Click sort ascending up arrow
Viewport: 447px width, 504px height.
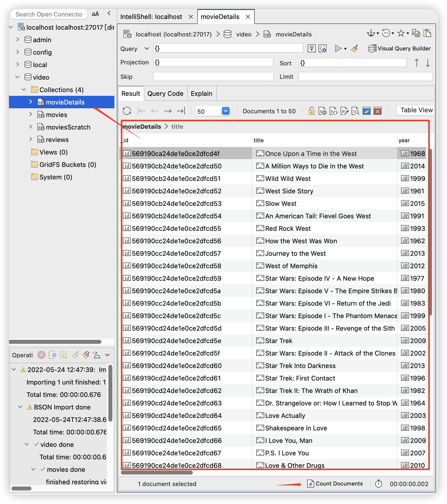(417, 63)
